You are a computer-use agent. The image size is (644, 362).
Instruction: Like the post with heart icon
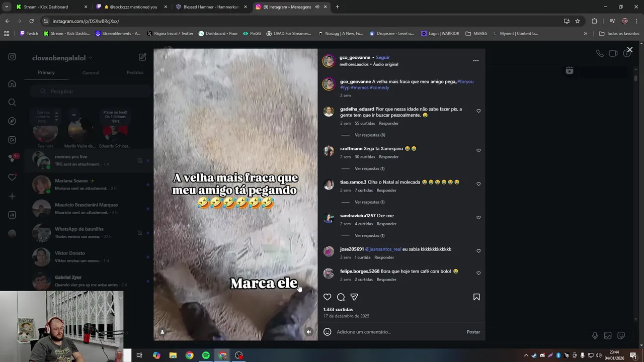pos(327,297)
